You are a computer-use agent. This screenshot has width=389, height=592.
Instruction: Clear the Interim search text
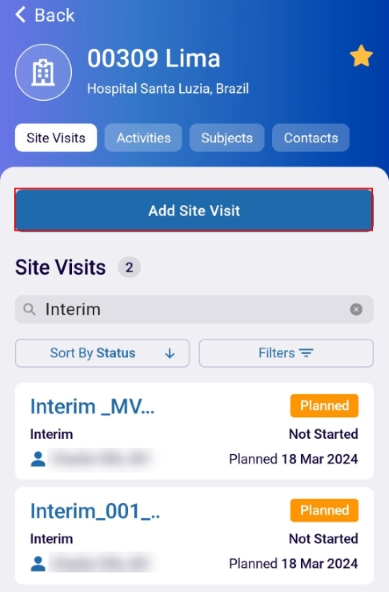(356, 309)
